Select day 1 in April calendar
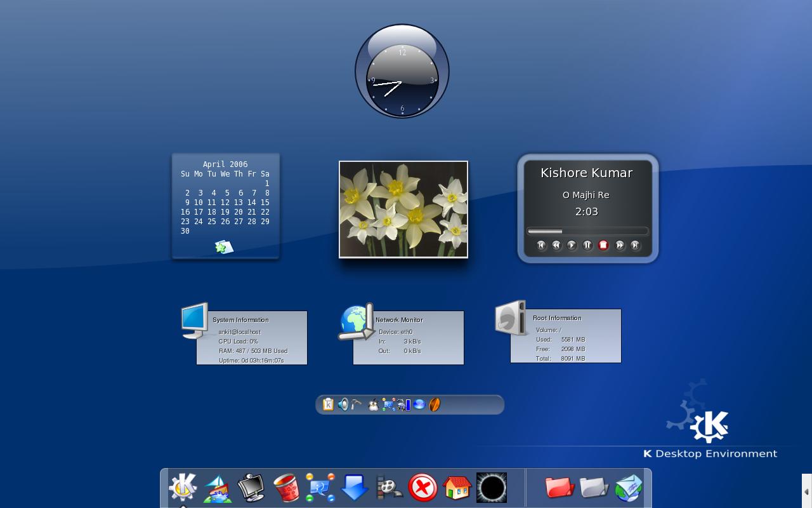Screen dimensions: 812x508 267,184
